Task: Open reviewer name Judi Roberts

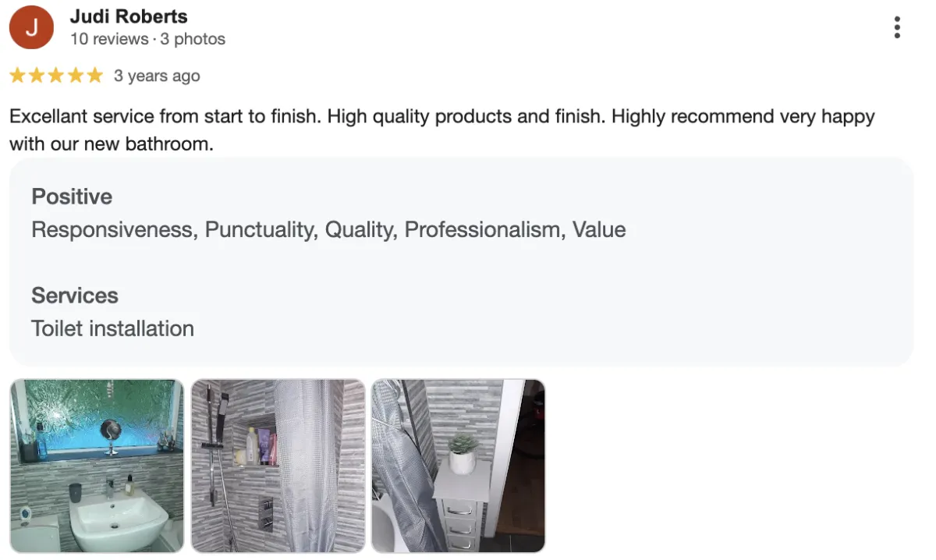Action: click(x=129, y=16)
